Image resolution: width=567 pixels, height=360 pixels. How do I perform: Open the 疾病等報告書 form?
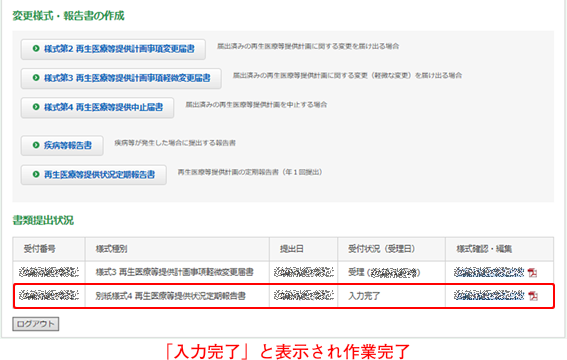(62, 146)
